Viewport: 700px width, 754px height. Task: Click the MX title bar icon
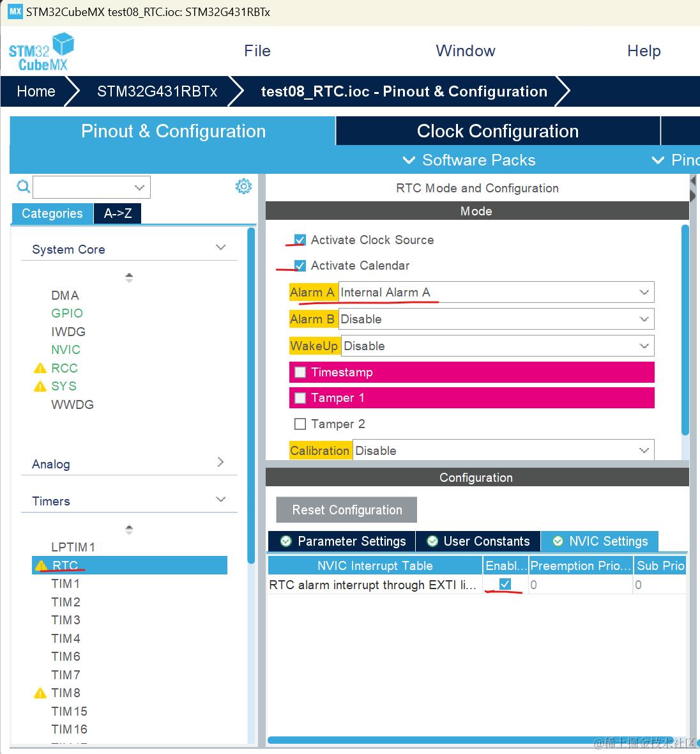point(15,12)
